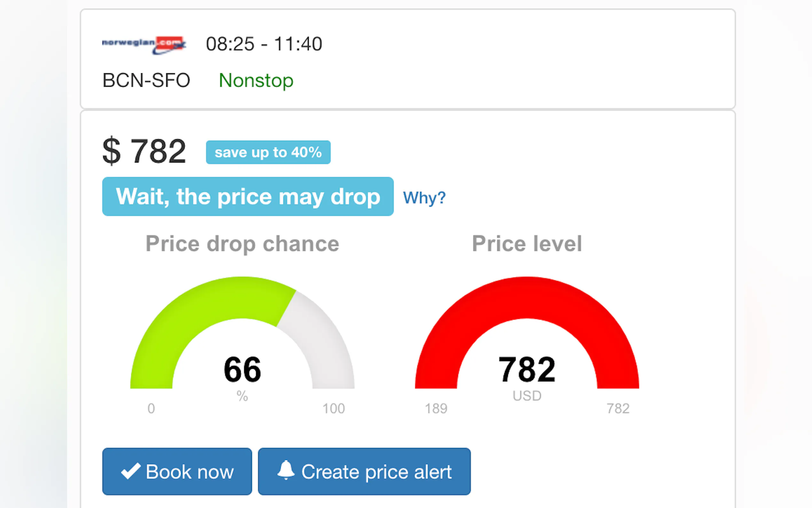Click the 66 percent gauge value
The height and width of the screenshot is (508, 812).
pyautogui.click(x=242, y=369)
